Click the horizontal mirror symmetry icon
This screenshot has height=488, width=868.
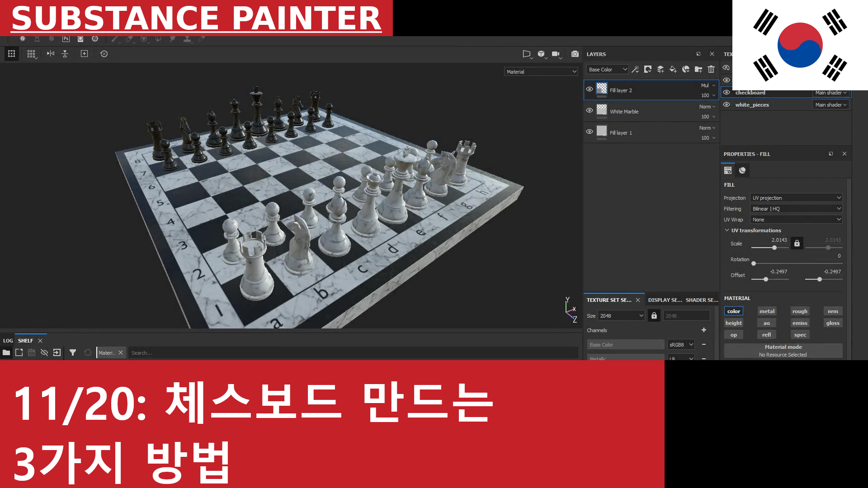coord(51,54)
